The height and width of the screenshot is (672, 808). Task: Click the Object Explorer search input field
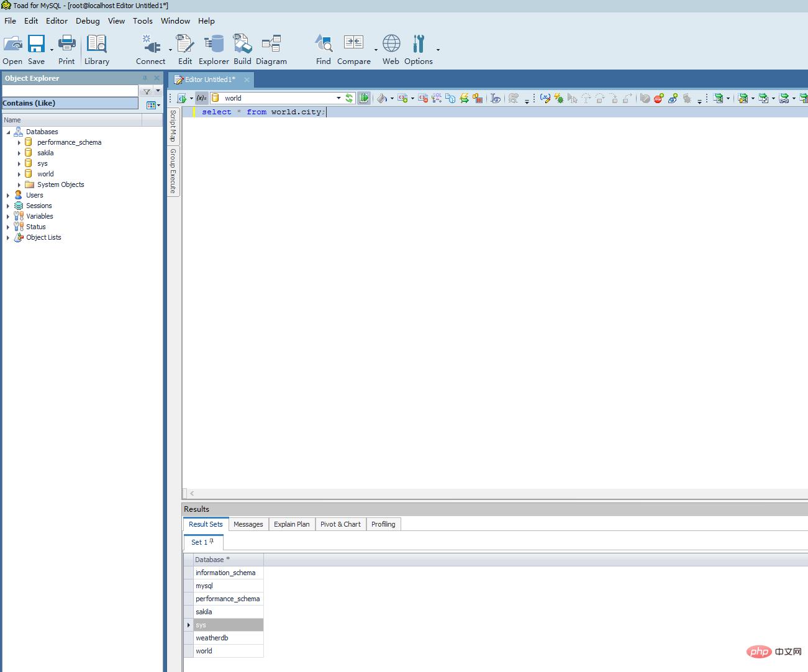pos(70,91)
